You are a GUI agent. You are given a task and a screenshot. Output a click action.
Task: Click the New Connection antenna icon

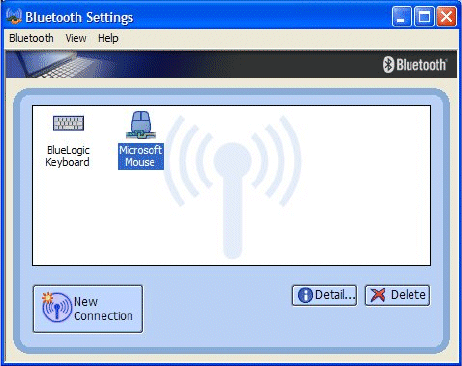[x=56, y=307]
